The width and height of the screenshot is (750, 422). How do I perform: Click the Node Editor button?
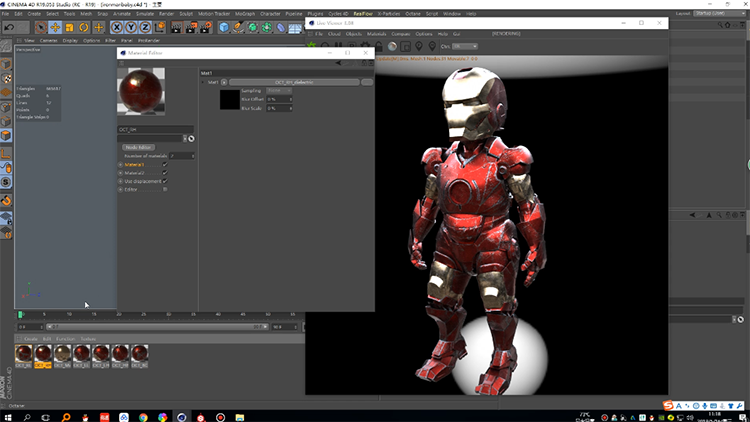[x=137, y=147]
